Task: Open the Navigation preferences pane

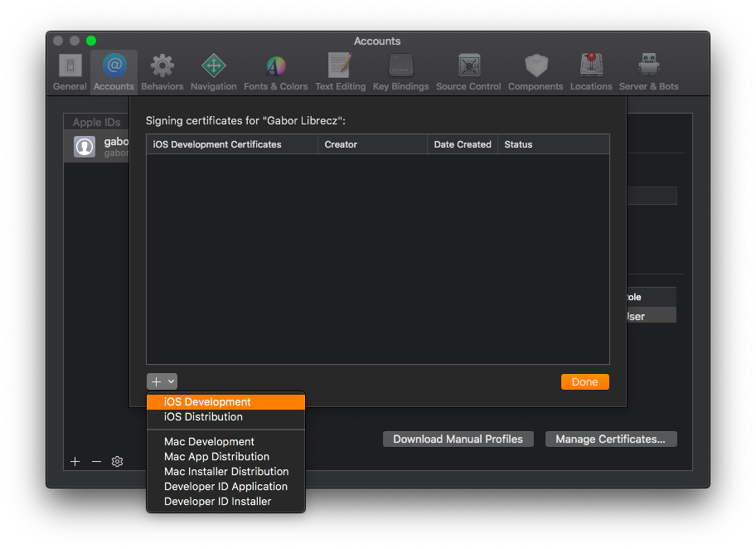Action: 214,72
